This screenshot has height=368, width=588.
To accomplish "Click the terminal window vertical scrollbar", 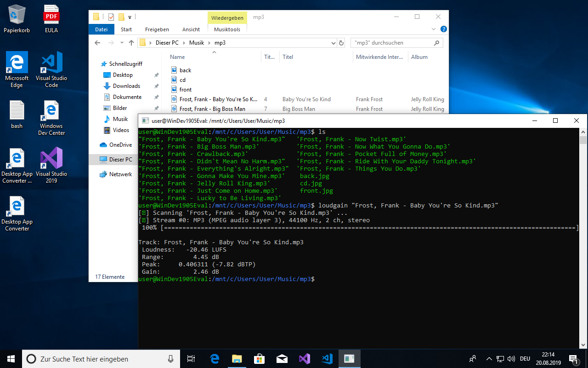I will tap(583, 238).
